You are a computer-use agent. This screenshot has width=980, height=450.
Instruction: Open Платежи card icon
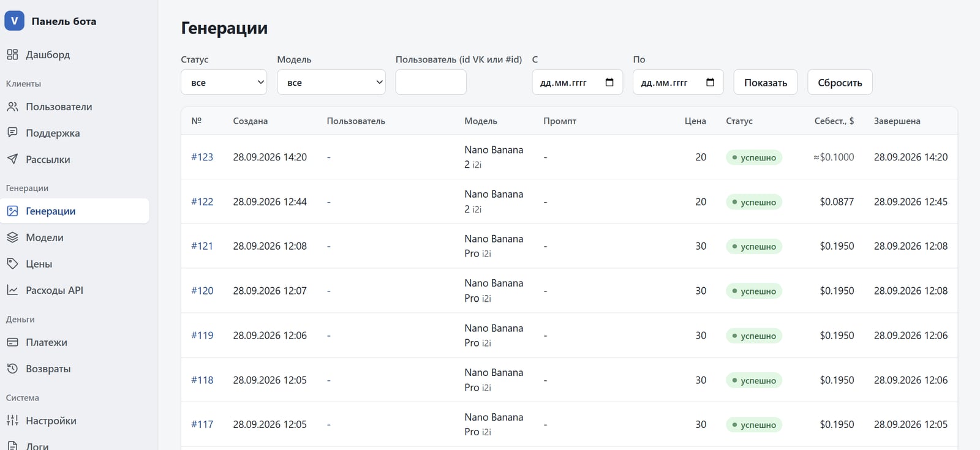click(x=12, y=342)
